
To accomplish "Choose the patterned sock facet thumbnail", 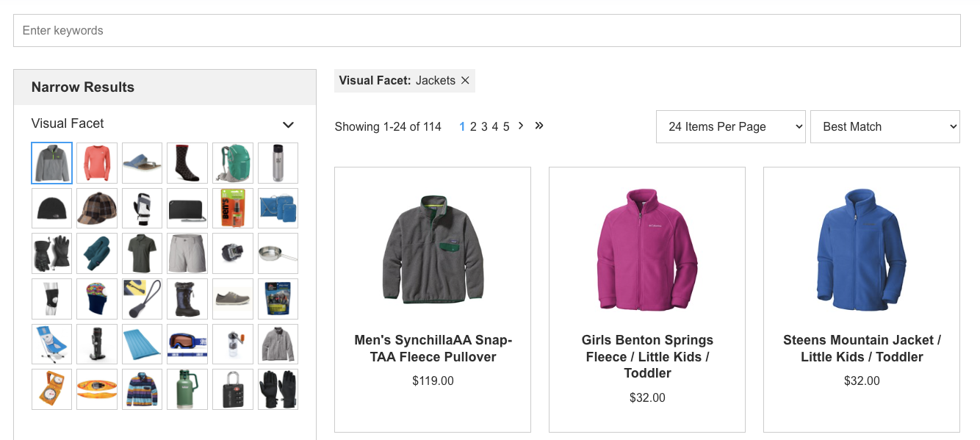I will 187,162.
